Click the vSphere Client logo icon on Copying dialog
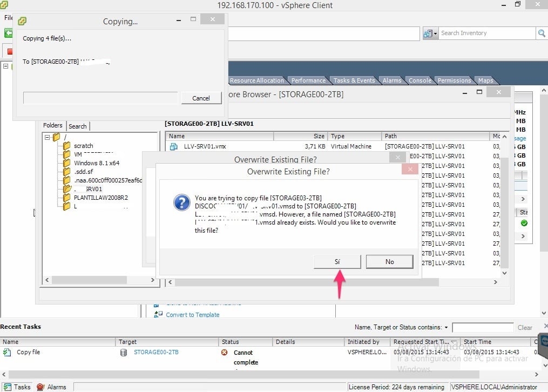 pyautogui.click(x=22, y=21)
